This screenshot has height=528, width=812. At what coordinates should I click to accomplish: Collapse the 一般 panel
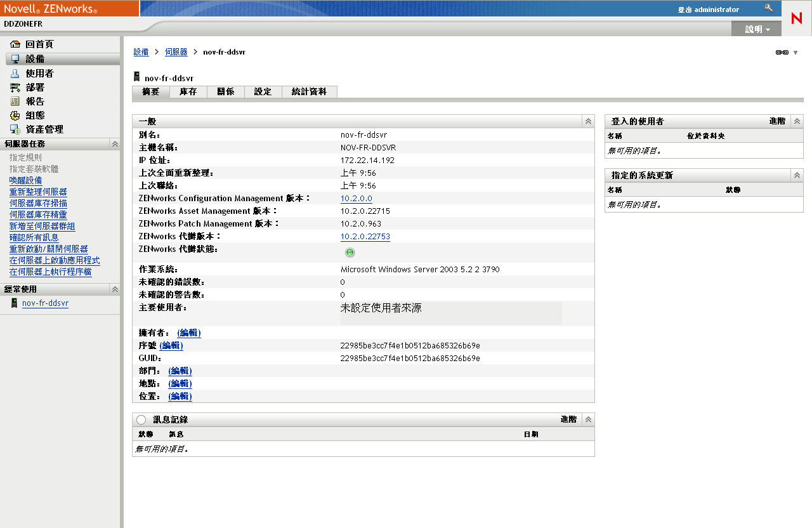589,121
